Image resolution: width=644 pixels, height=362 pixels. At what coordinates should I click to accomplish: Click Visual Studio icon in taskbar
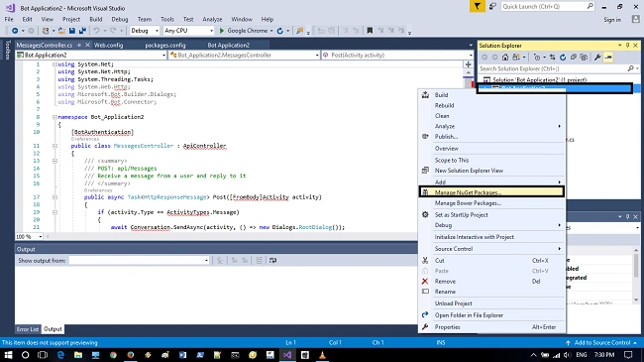coord(287,355)
